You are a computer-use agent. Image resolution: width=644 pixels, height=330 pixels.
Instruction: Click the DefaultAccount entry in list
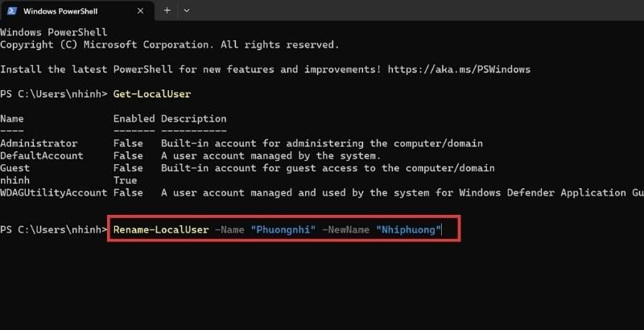pyautogui.click(x=42, y=155)
